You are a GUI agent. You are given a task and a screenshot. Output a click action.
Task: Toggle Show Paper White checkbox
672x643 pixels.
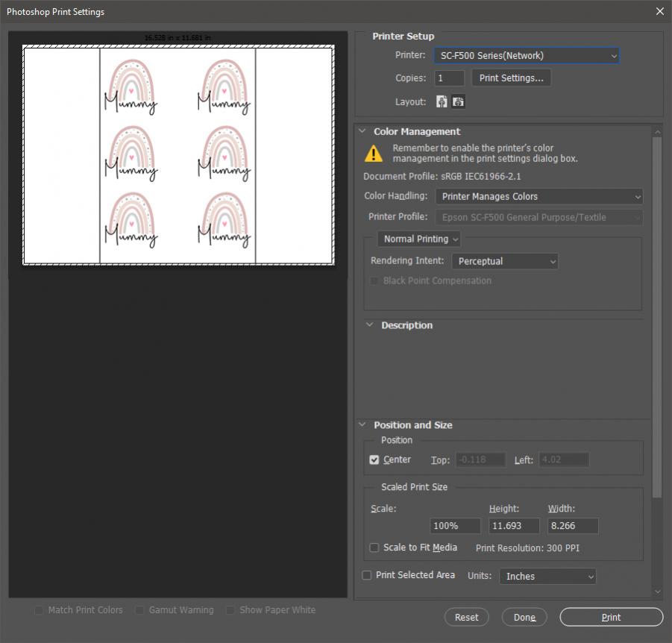point(230,609)
